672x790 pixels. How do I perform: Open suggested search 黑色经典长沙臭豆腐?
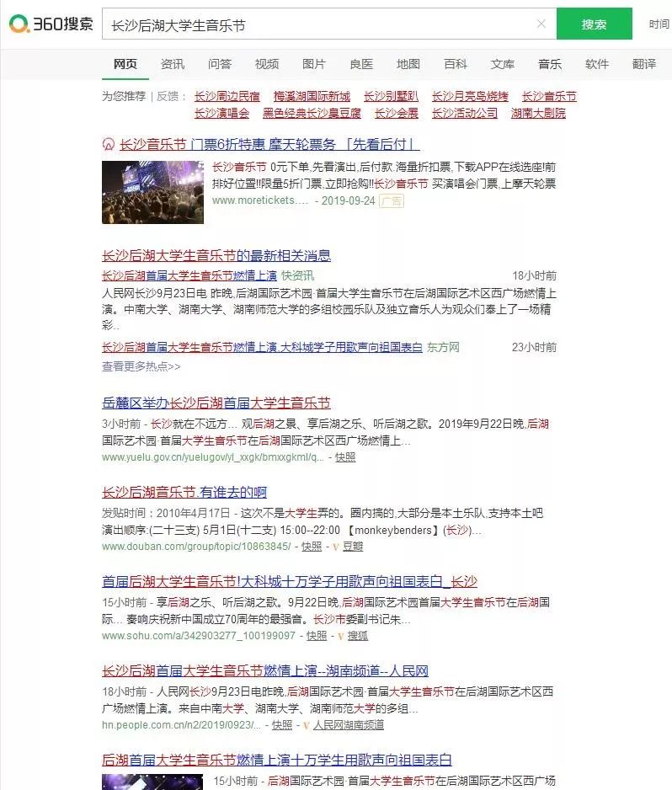pyautogui.click(x=312, y=113)
